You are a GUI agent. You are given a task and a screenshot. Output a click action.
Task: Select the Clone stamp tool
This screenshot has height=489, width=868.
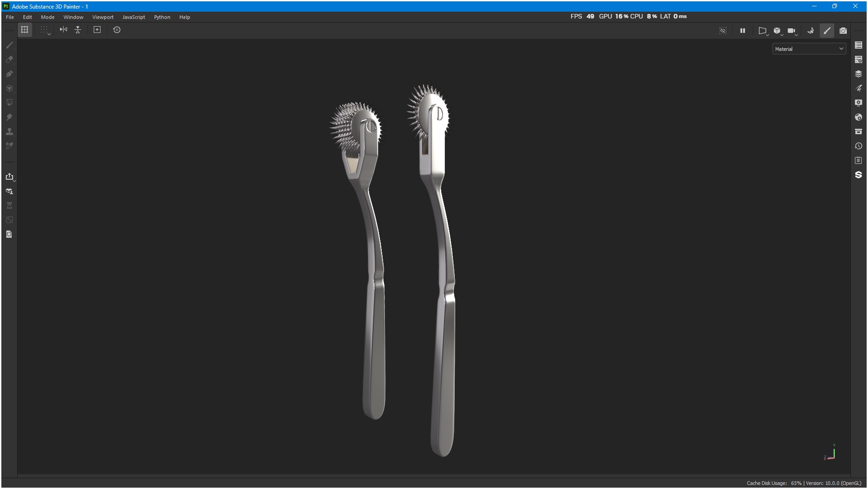pyautogui.click(x=9, y=131)
